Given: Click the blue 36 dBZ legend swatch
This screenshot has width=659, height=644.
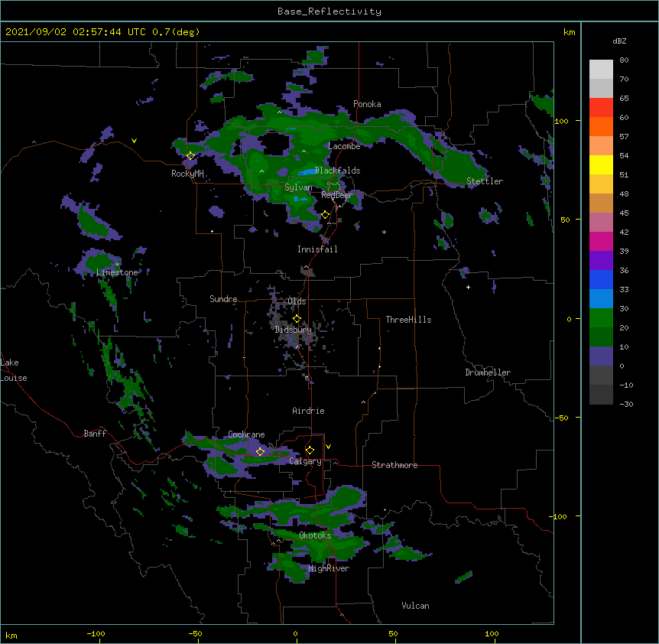Looking at the screenshot, I should [x=601, y=279].
